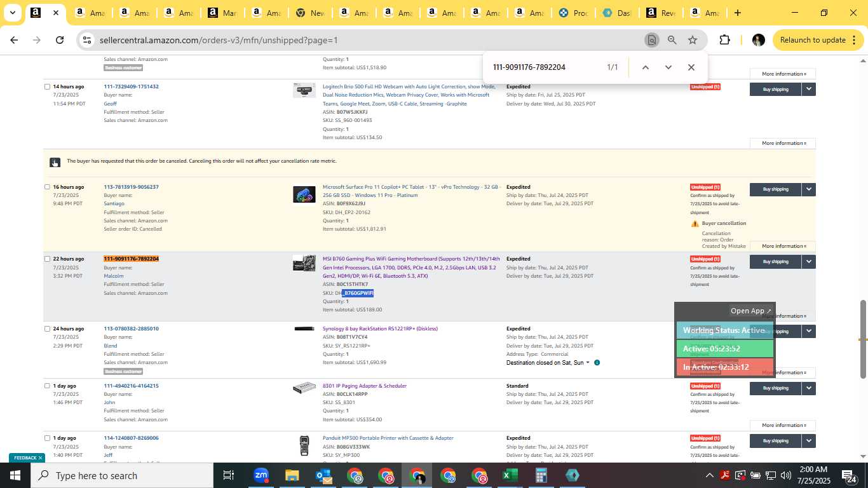This screenshot has height=488, width=868.
Task: Expand Buy shipping dropdown for 8301 IP Paging order
Action: (808, 388)
